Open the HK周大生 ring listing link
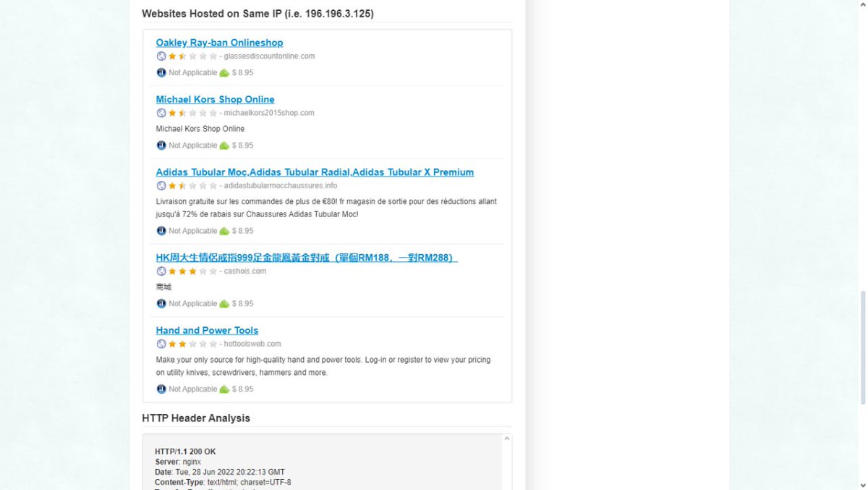The image size is (868, 490). 307,258
